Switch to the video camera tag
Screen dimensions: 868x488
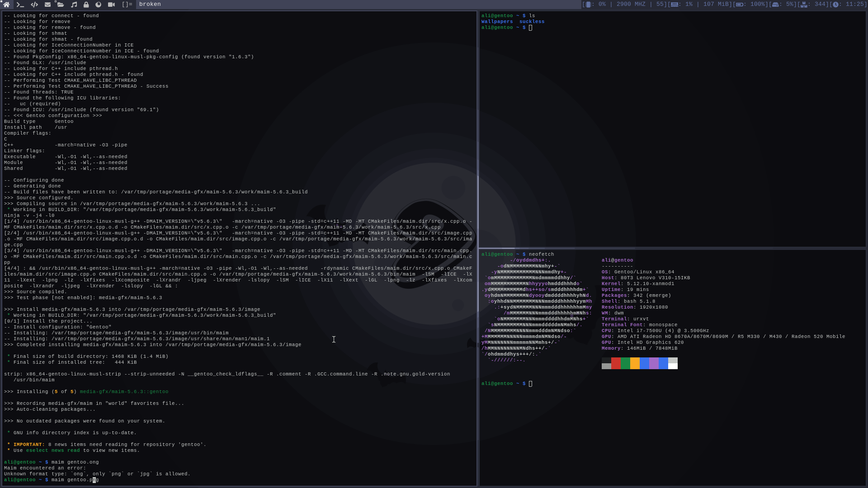(x=111, y=4)
